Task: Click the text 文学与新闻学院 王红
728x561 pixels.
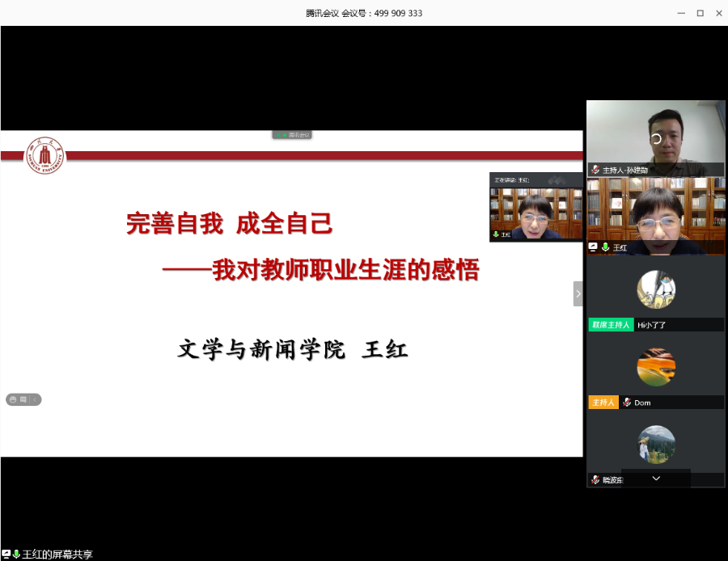Action: pyautogui.click(x=293, y=349)
